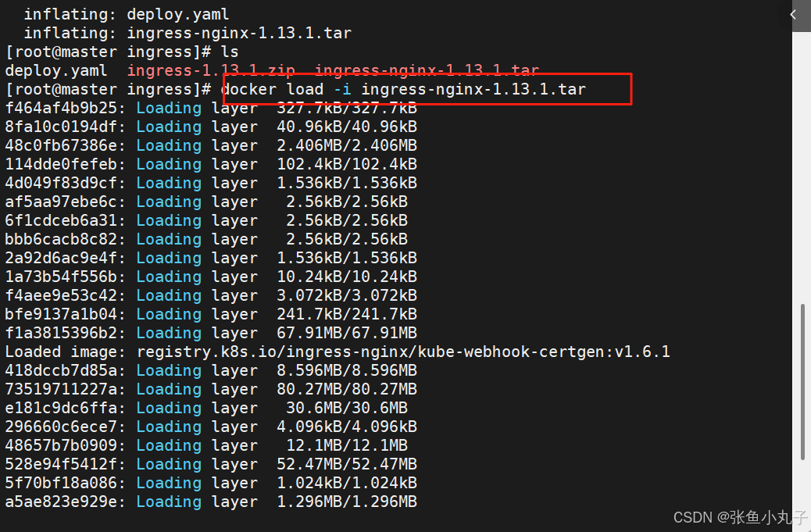Click layer ID 'bbb6cacb8c82'

point(61,239)
